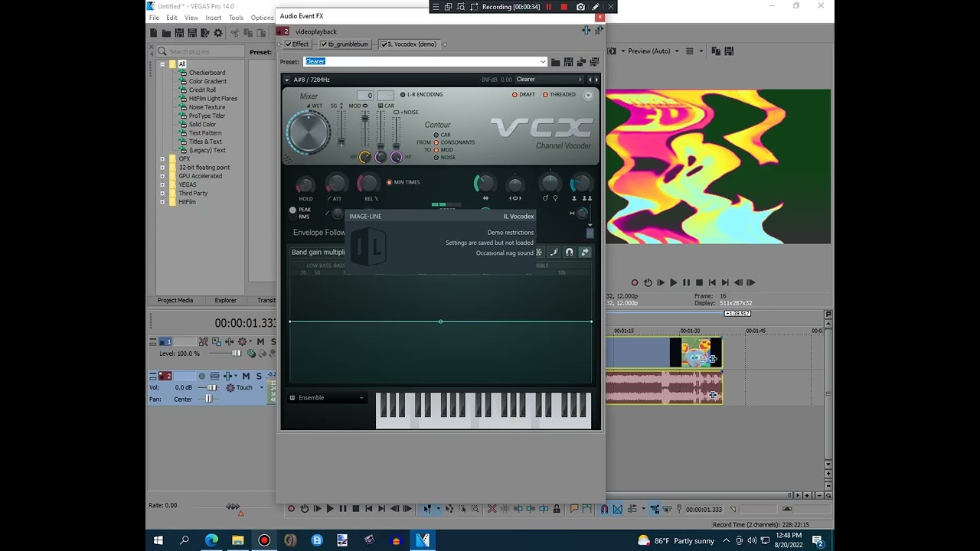The image size is (980, 551).
Task: Expand the OFX folder
Action: (x=162, y=158)
